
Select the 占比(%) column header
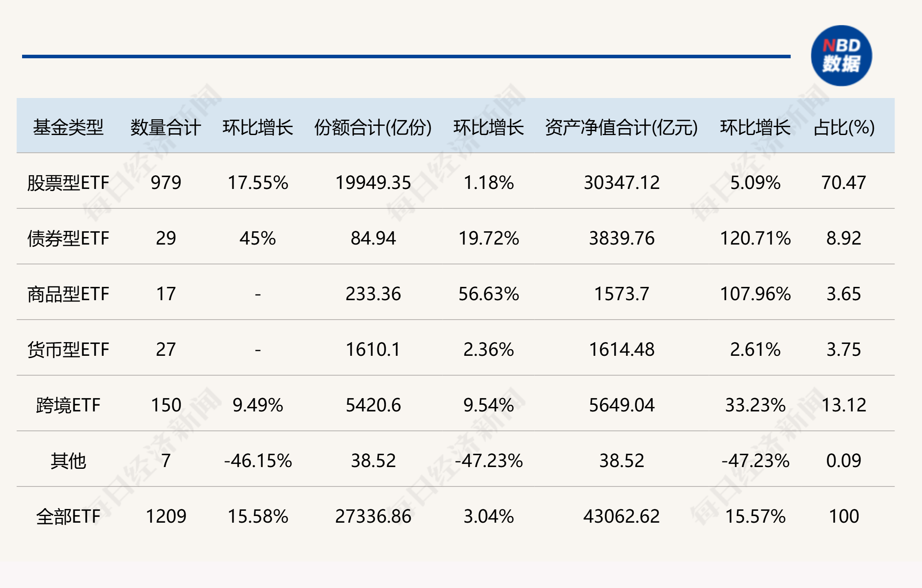(844, 128)
